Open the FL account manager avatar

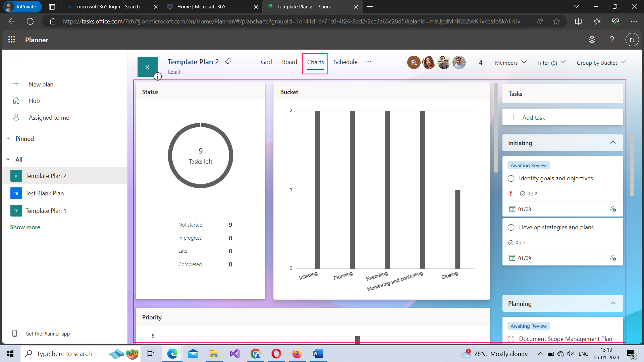632,40
